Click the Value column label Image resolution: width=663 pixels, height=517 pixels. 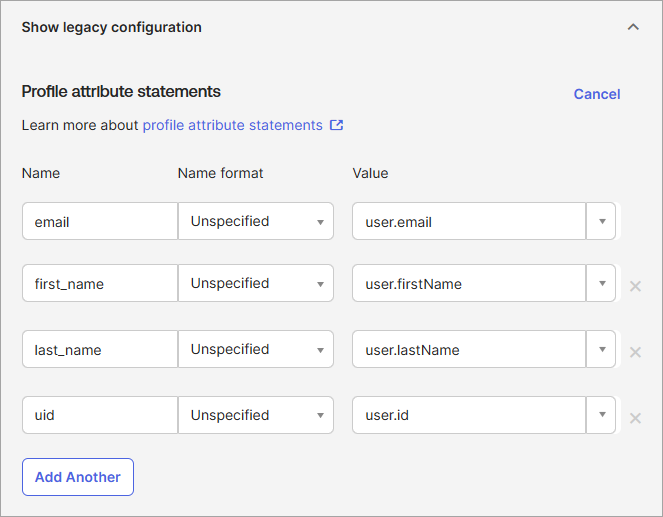coord(370,173)
